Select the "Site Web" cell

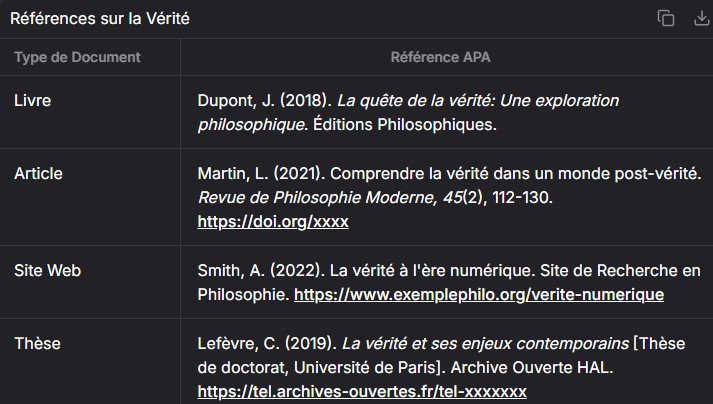pyautogui.click(x=47, y=271)
